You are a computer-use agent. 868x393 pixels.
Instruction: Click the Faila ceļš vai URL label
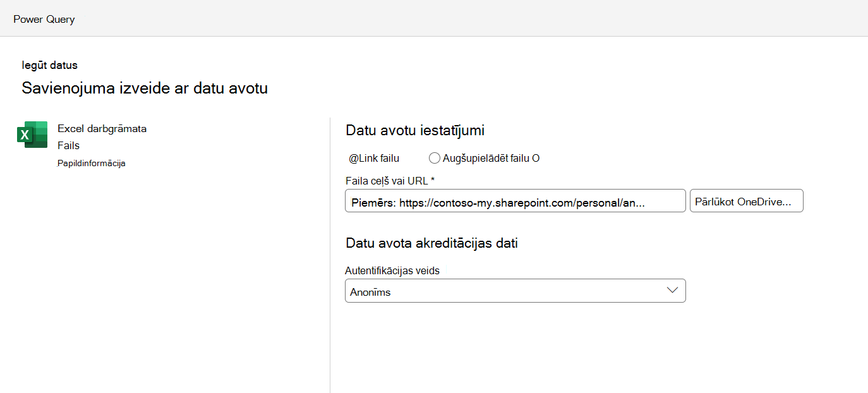click(x=390, y=181)
